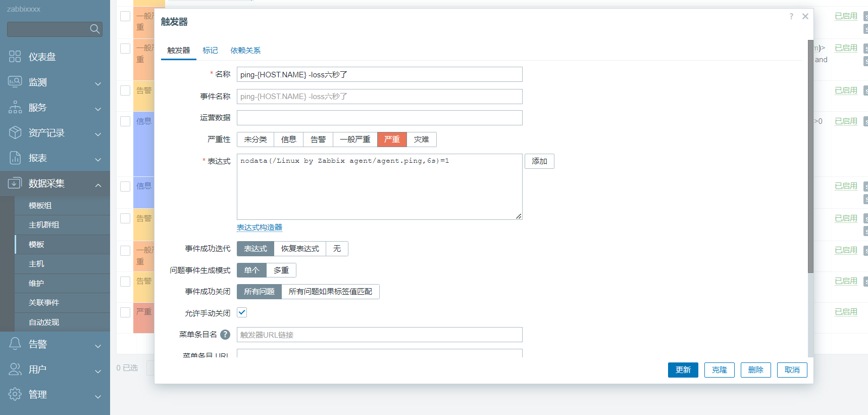Image resolution: width=868 pixels, height=415 pixels.
Task: Click the 报表 reports icon
Action: tap(15, 158)
